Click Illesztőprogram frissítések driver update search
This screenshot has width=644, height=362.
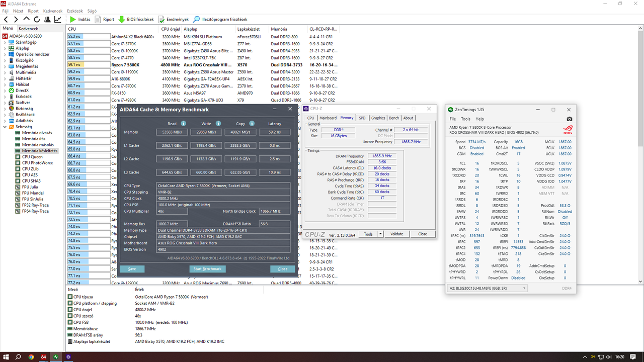click(x=220, y=20)
